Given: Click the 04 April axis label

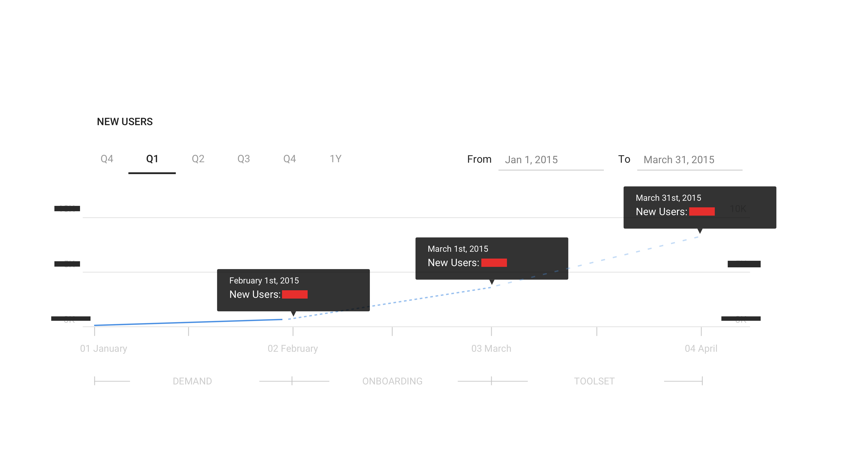Looking at the screenshot, I should click(701, 348).
